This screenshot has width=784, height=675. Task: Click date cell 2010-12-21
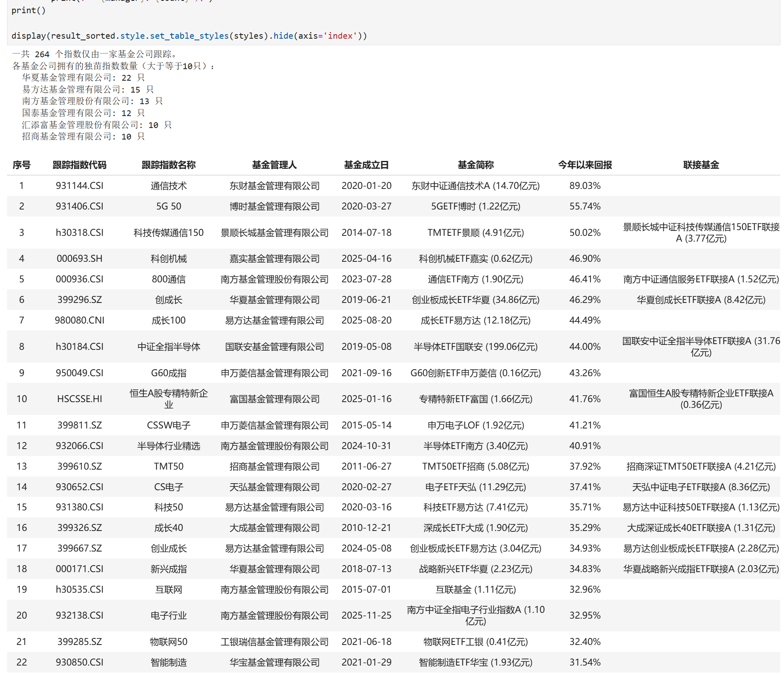pos(366,528)
